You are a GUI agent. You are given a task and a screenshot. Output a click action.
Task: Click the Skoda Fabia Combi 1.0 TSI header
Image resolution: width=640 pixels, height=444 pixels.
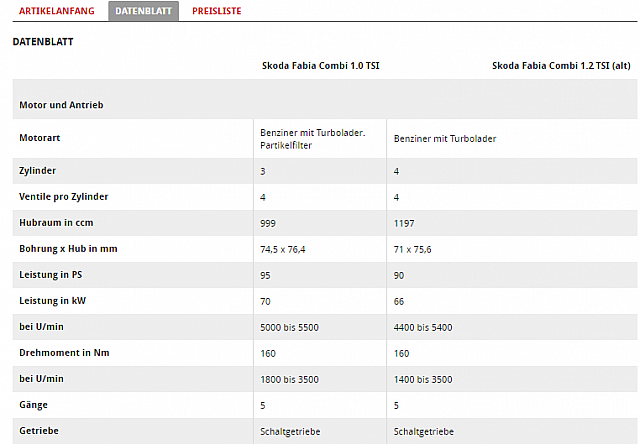[320, 66]
